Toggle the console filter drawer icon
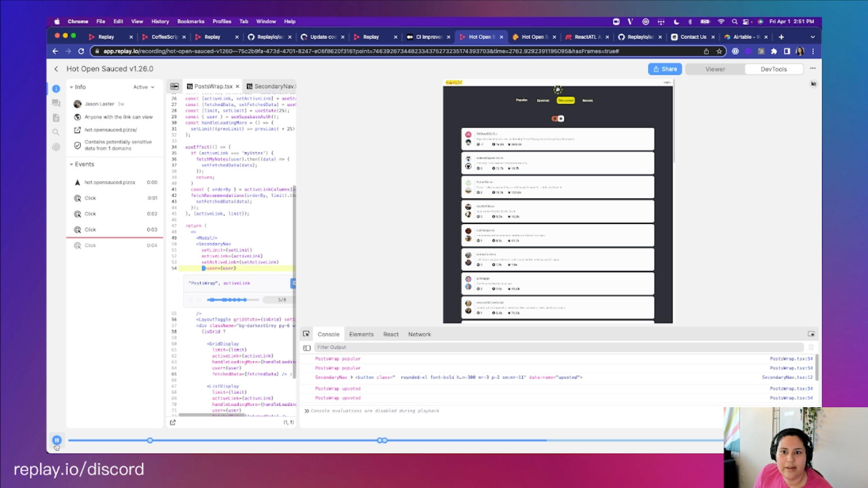The width and height of the screenshot is (868, 488). click(x=307, y=348)
